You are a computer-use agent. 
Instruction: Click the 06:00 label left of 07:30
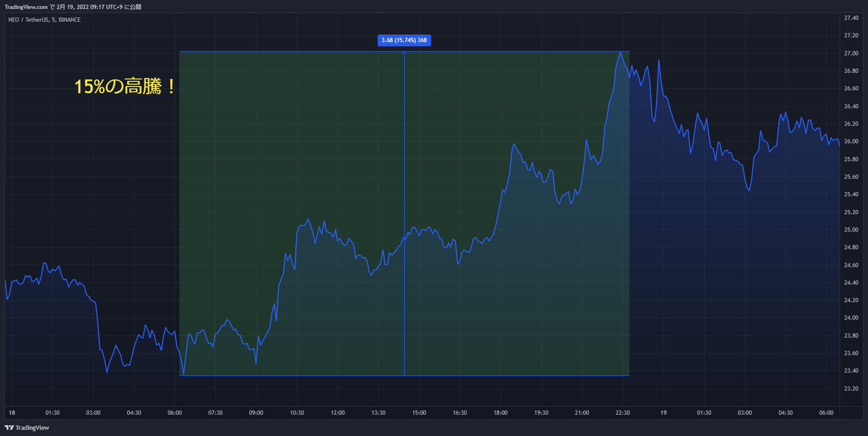pyautogui.click(x=175, y=413)
